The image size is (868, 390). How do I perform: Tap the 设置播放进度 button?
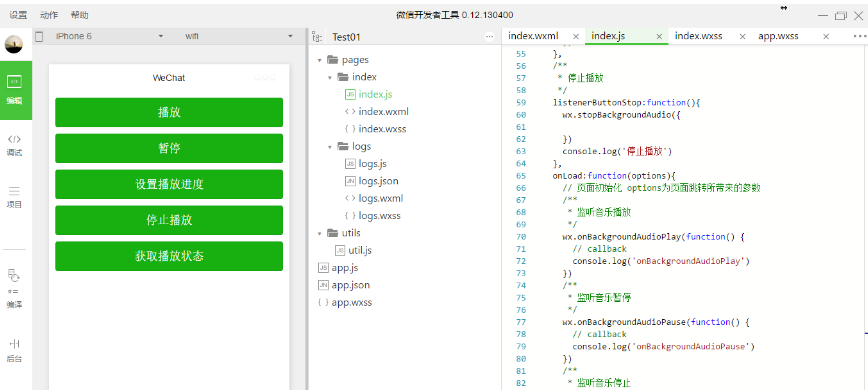tap(169, 184)
